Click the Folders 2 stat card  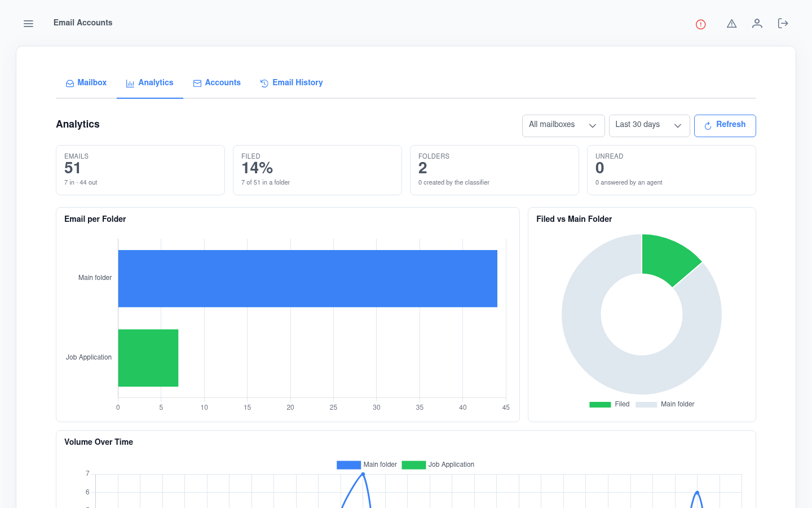pos(495,170)
